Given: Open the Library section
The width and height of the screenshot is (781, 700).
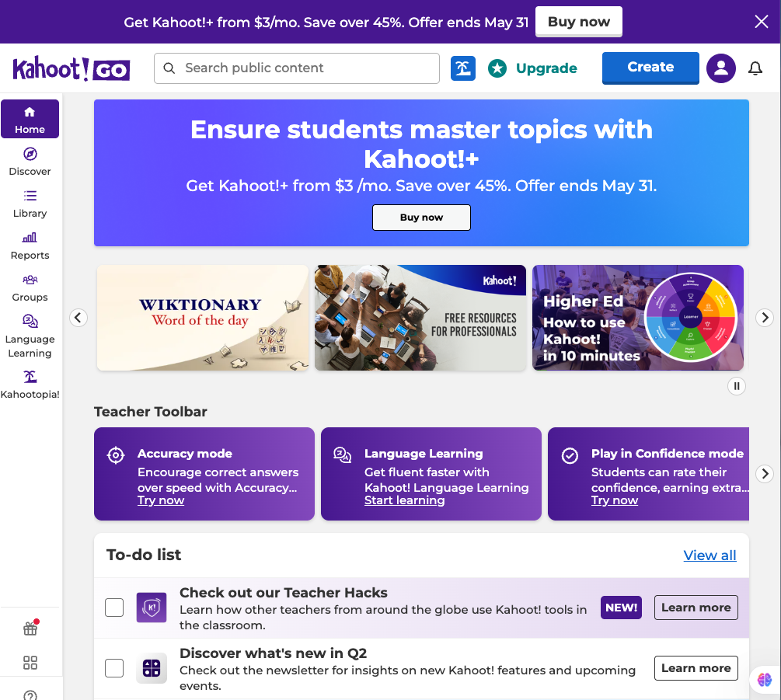Looking at the screenshot, I should tap(30, 204).
